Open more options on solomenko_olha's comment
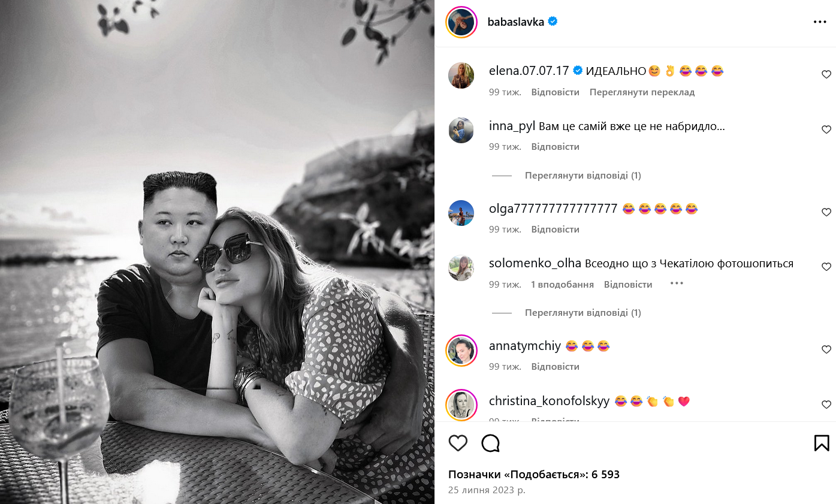This screenshot has height=504, width=836. [677, 283]
